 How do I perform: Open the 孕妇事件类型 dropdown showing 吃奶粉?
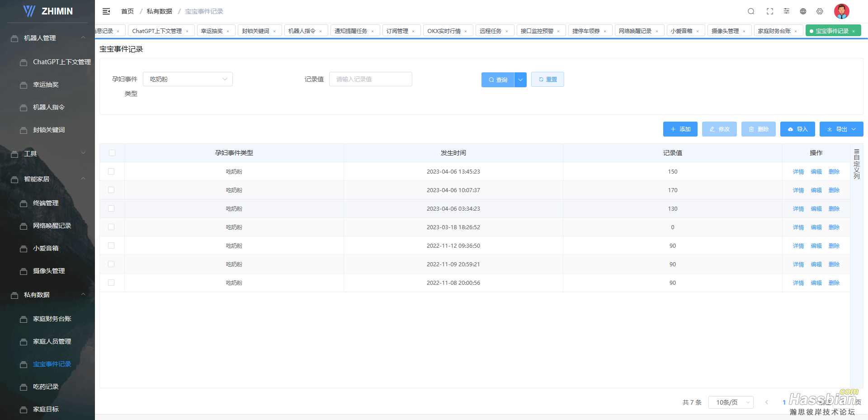pyautogui.click(x=188, y=79)
